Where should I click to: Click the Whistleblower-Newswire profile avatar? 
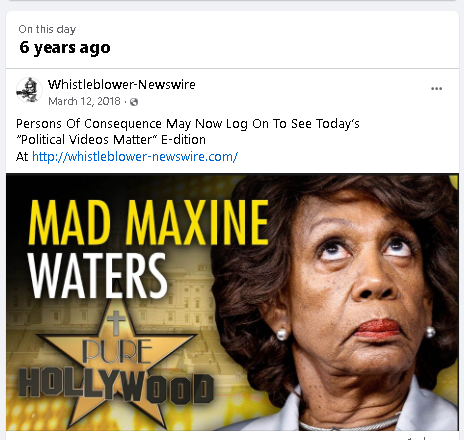click(29, 90)
